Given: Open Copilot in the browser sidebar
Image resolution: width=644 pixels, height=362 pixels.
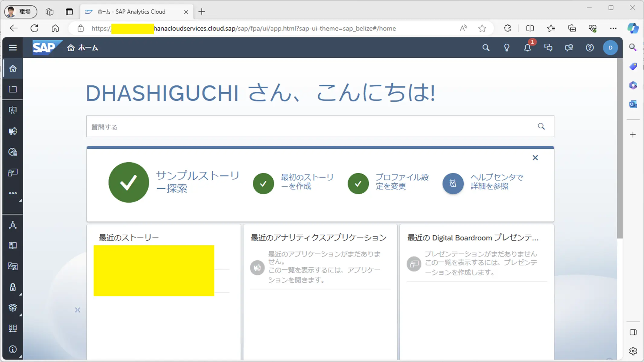Looking at the screenshot, I should point(633,28).
